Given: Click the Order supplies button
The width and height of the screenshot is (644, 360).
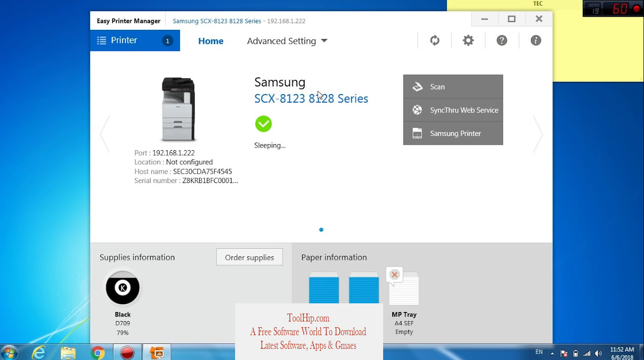Looking at the screenshot, I should pyautogui.click(x=250, y=257).
